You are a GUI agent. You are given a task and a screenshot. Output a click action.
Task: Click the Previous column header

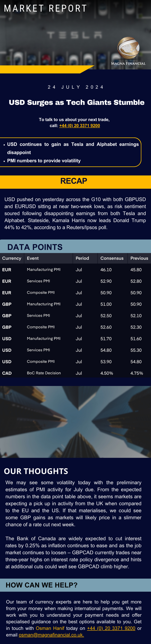139,258
